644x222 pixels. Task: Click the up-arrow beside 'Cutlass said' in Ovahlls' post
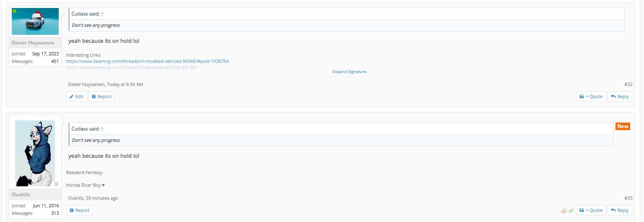tap(102, 129)
